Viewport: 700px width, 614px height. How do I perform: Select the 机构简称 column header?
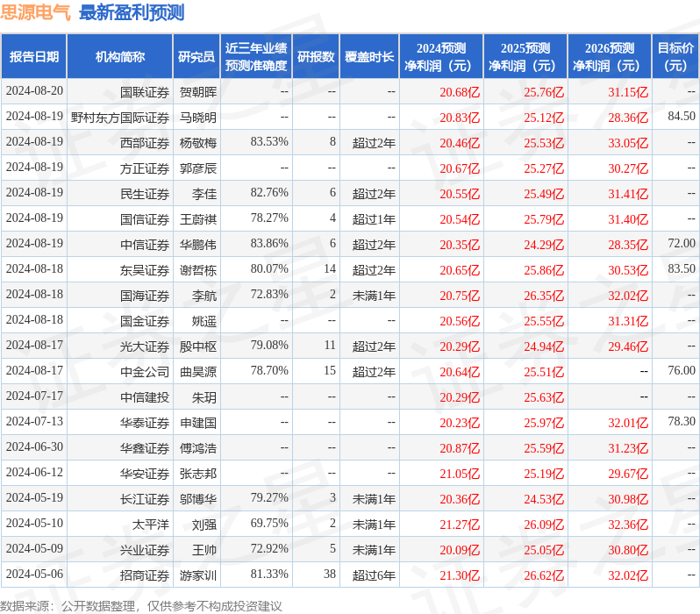120,57
